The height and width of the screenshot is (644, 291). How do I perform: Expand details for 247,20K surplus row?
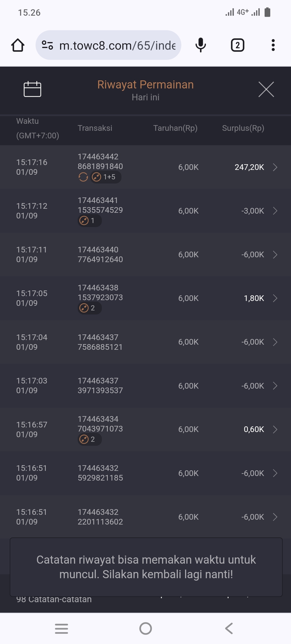275,167
